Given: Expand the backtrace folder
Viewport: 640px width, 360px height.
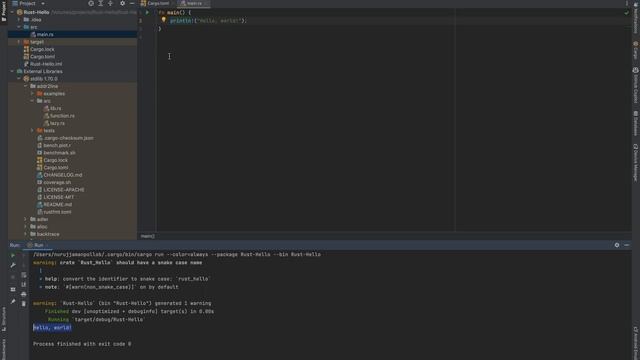Looking at the screenshot, I should (x=25, y=234).
